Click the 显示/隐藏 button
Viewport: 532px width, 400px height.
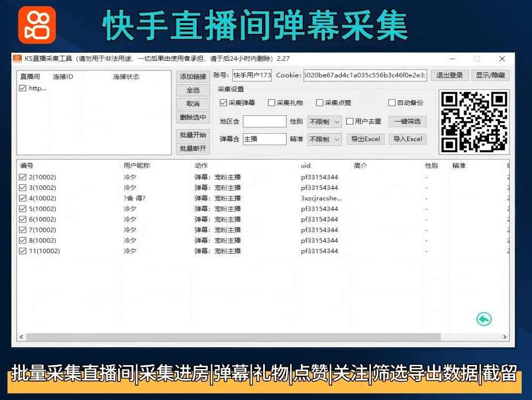pyautogui.click(x=490, y=75)
